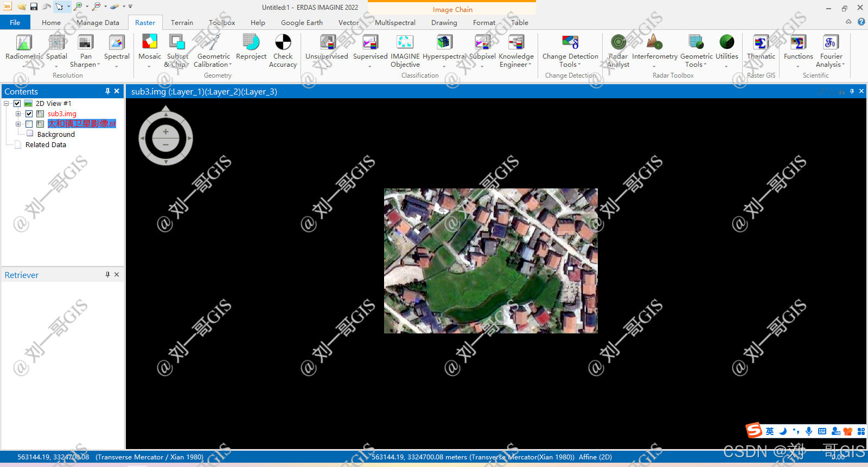Open the Radiometric tools
Image resolution: width=868 pixels, height=467 pixels.
pos(23,50)
